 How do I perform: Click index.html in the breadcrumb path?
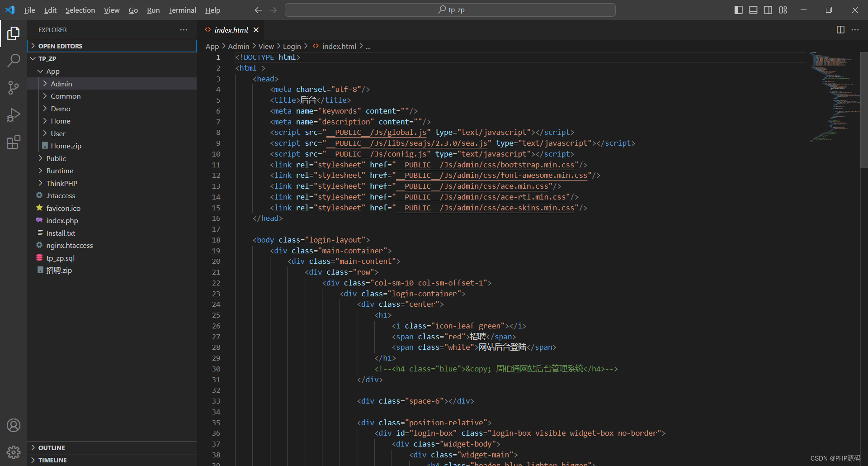339,46
